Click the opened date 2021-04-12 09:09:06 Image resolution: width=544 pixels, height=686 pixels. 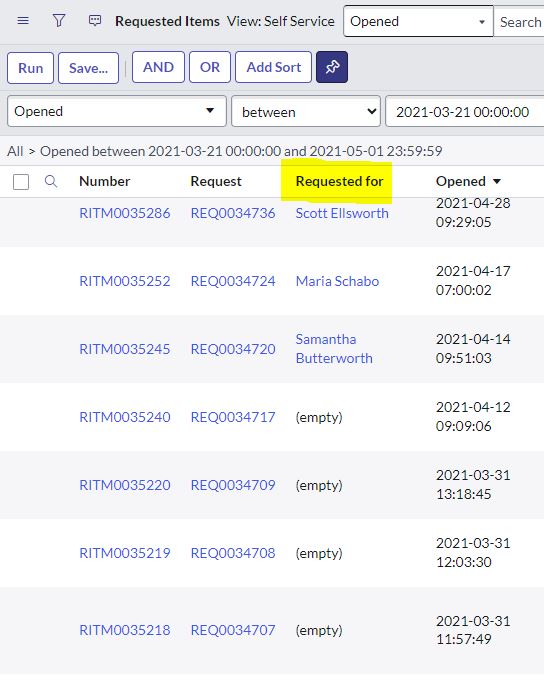(473, 416)
